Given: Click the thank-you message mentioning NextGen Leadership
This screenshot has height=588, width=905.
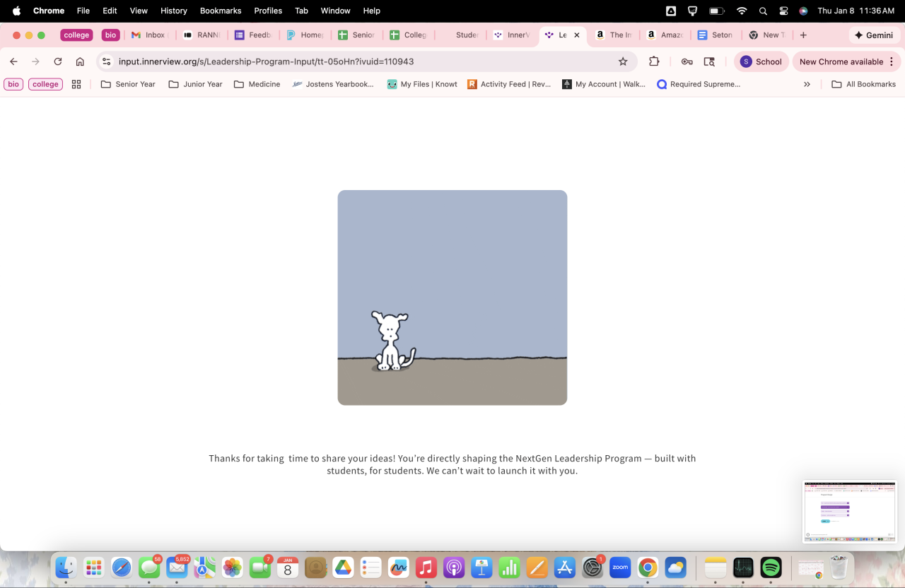Looking at the screenshot, I should pos(452,464).
